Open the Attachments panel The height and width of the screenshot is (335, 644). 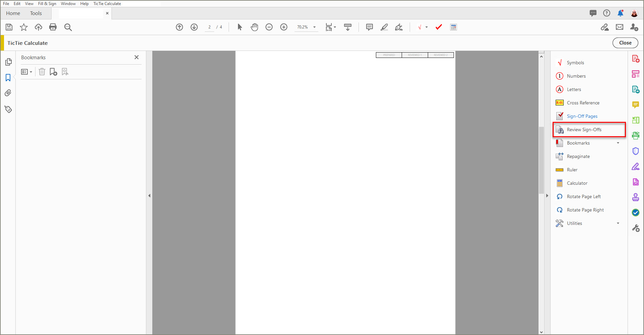8,93
